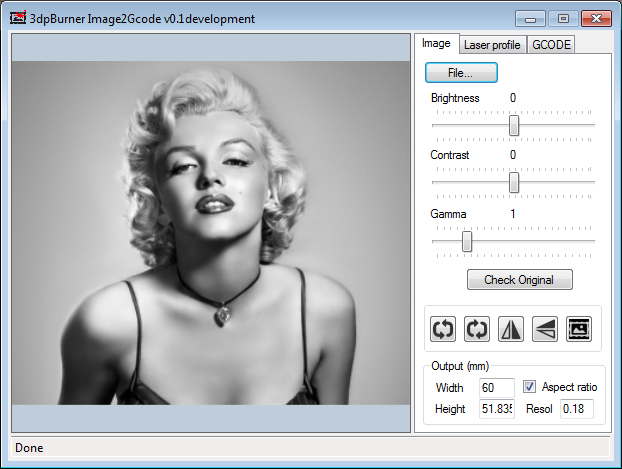Click the loaded portrait image preview
The height and width of the screenshot is (469, 622).
point(211,233)
